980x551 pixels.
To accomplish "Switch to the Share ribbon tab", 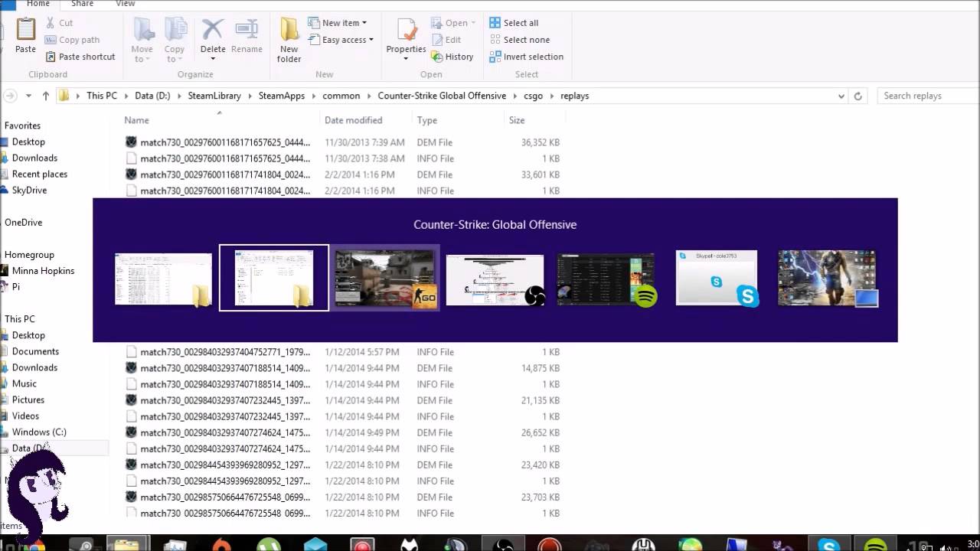I will tap(82, 4).
